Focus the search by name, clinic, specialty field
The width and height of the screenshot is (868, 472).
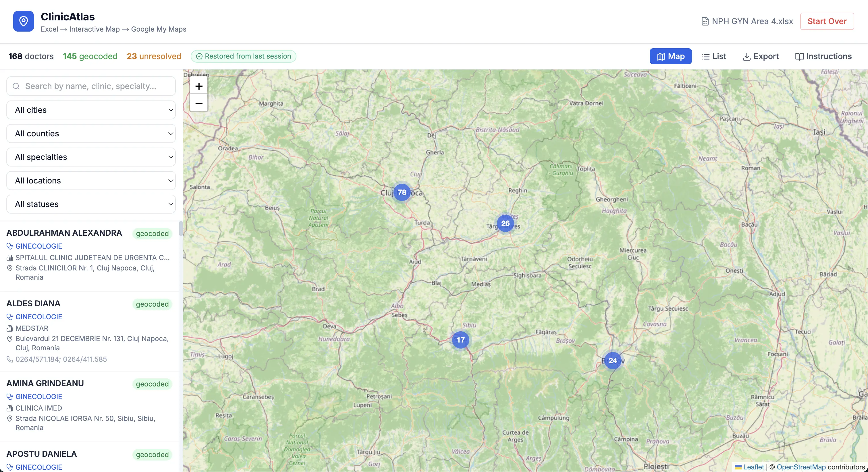click(91, 86)
